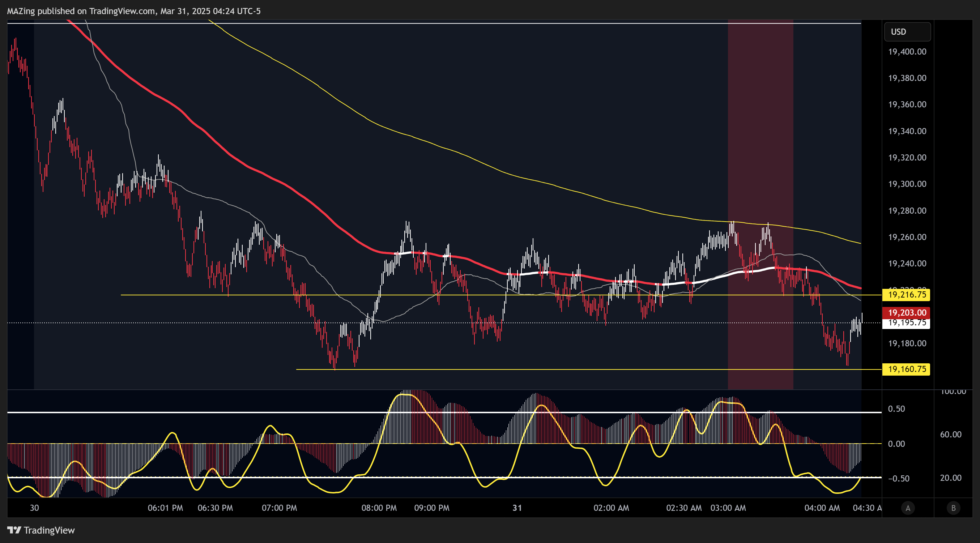Select the 19,216.75 yellow price label
The height and width of the screenshot is (543, 980).
click(x=906, y=295)
